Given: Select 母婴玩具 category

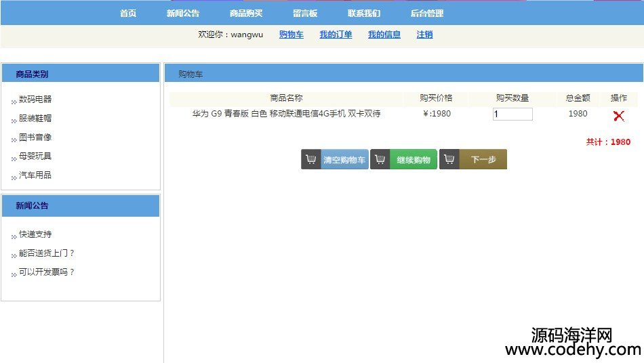Looking at the screenshot, I should pos(35,156).
